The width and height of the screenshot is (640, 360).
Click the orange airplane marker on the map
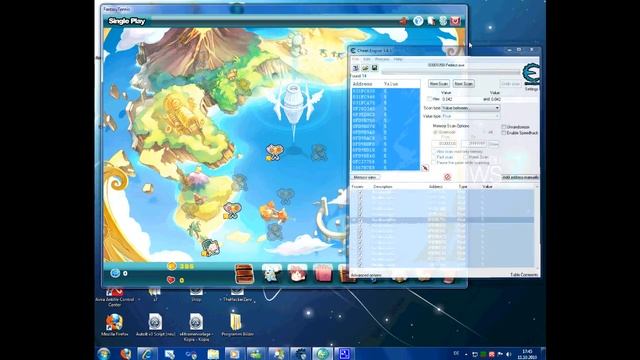pyautogui.click(x=273, y=213)
